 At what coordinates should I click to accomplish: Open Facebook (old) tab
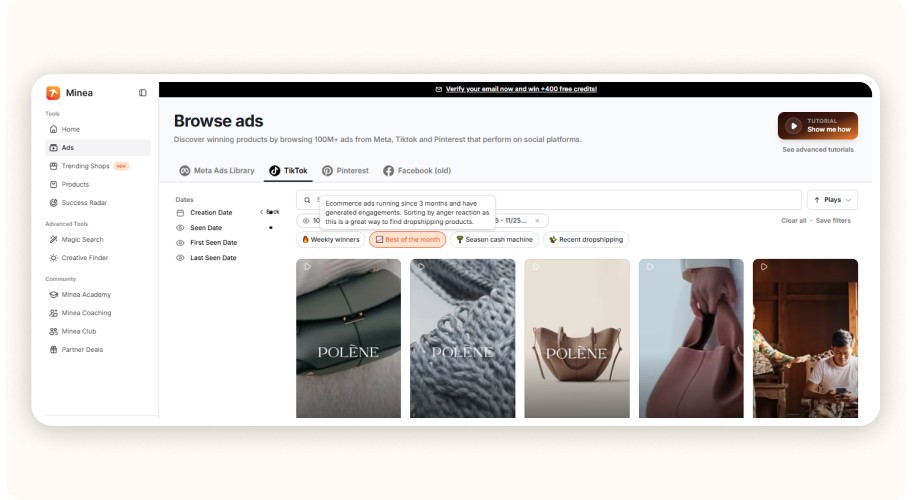click(417, 171)
